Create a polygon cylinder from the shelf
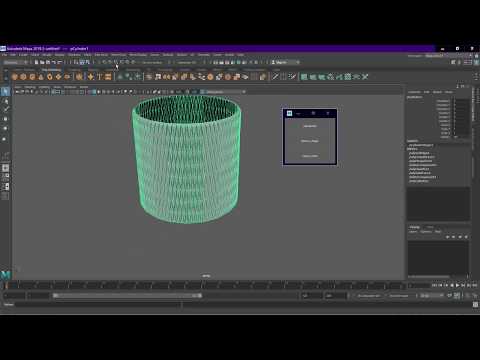 click(x=32, y=77)
